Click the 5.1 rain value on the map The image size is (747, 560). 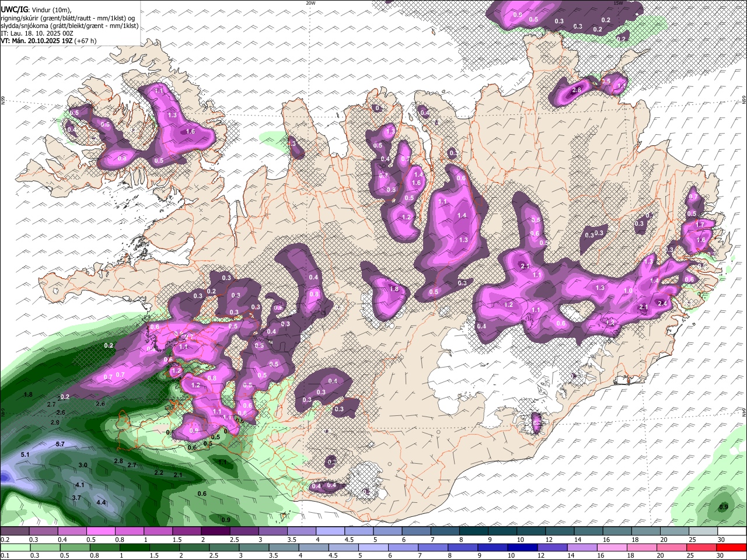[25, 454]
